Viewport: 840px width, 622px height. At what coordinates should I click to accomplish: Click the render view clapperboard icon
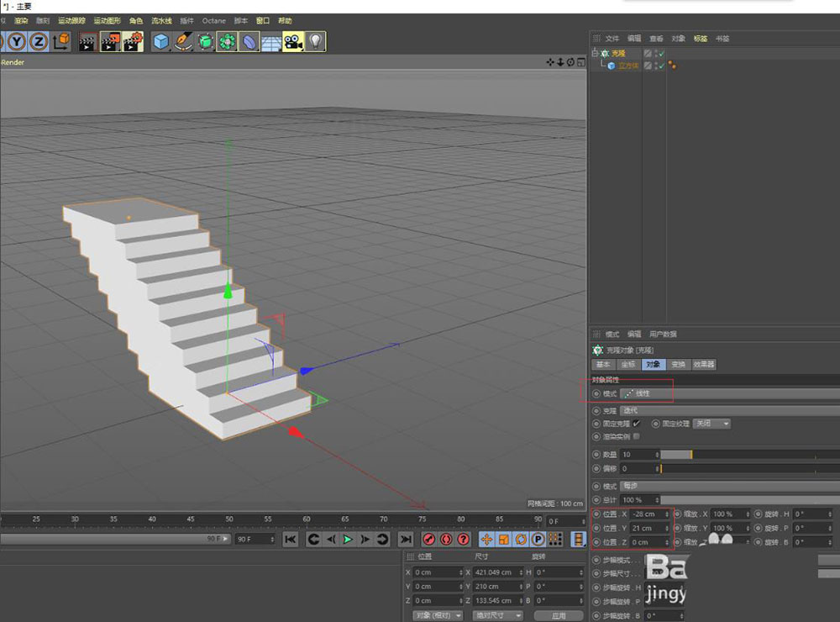coord(87,41)
